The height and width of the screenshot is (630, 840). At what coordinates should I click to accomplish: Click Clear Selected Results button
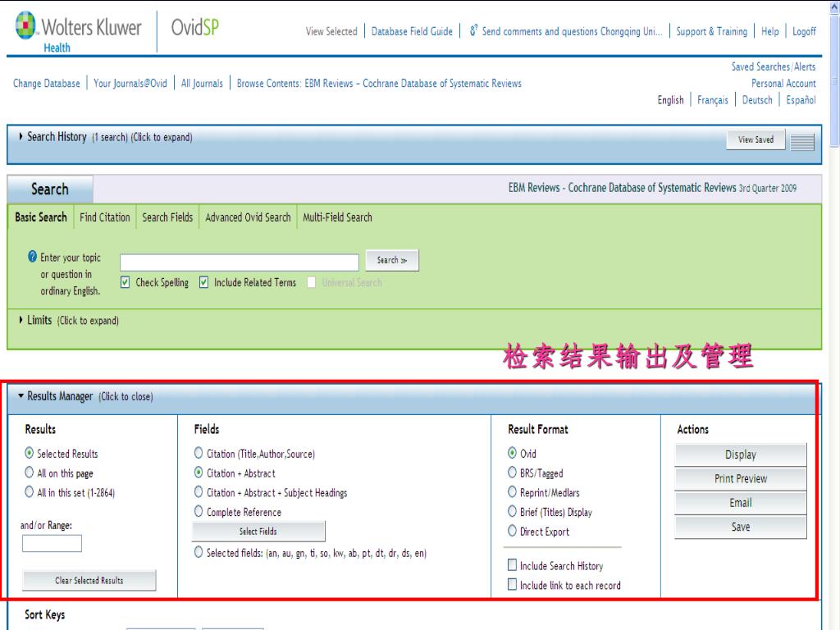click(x=89, y=580)
